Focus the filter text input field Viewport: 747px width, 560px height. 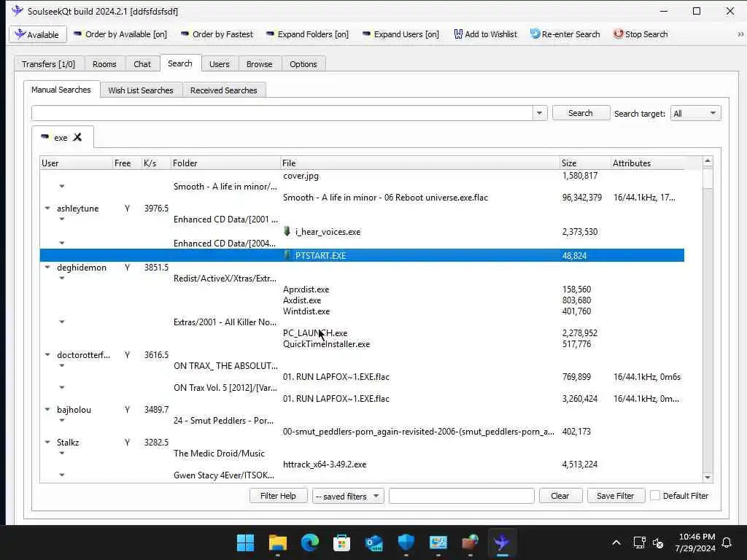(x=461, y=496)
